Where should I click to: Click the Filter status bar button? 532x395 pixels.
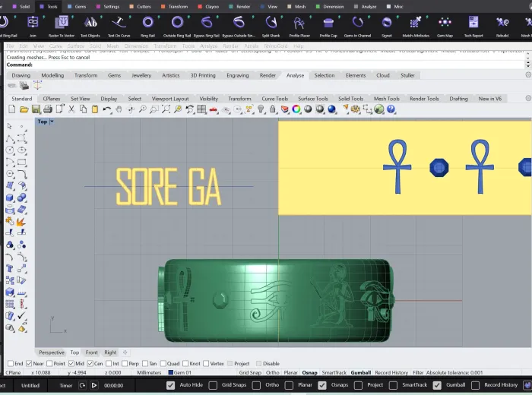(x=418, y=373)
